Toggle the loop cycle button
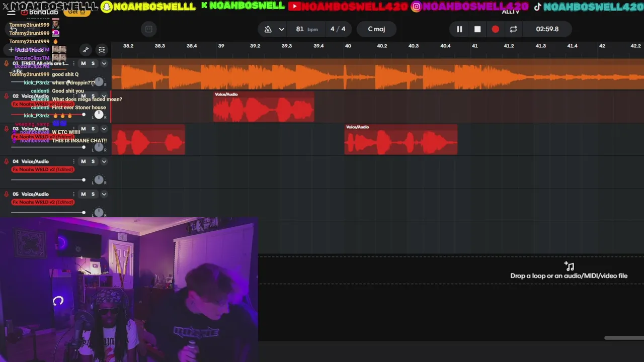Screen dimensions: 644x362 pyautogui.click(x=513, y=29)
